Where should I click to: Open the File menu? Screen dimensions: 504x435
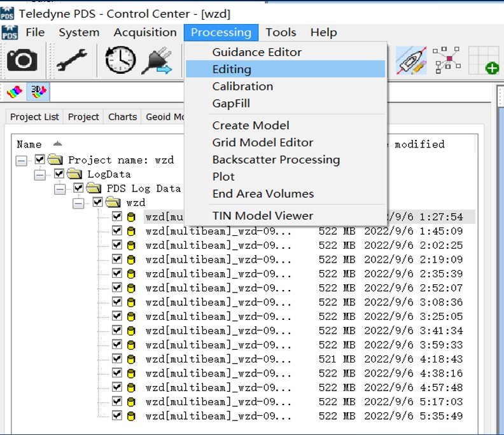pos(36,32)
